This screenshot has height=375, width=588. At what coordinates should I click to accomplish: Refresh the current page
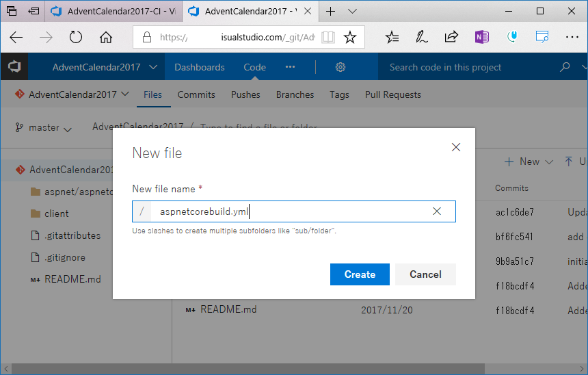pos(76,37)
